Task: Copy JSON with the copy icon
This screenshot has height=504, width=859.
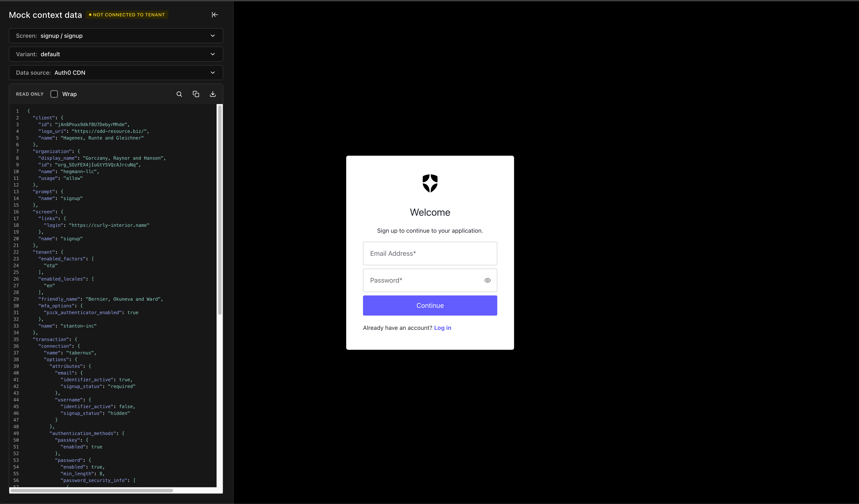Action: point(196,94)
